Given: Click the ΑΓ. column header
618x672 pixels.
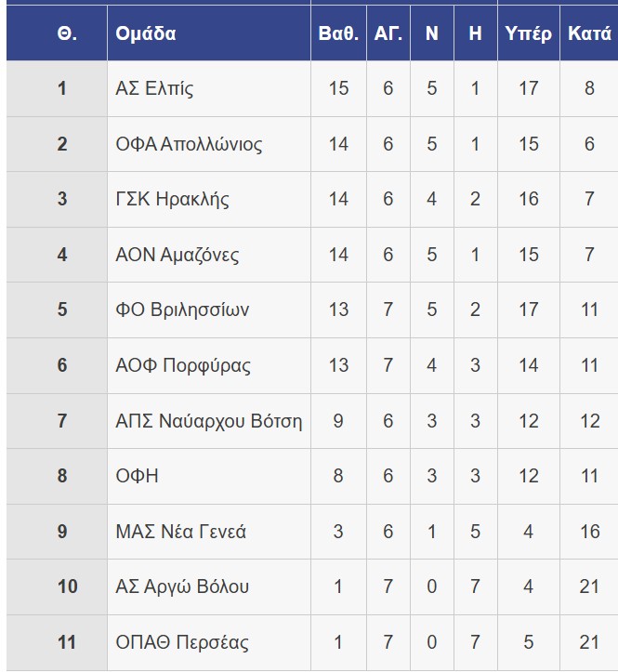Looking at the screenshot, I should pos(388,34).
